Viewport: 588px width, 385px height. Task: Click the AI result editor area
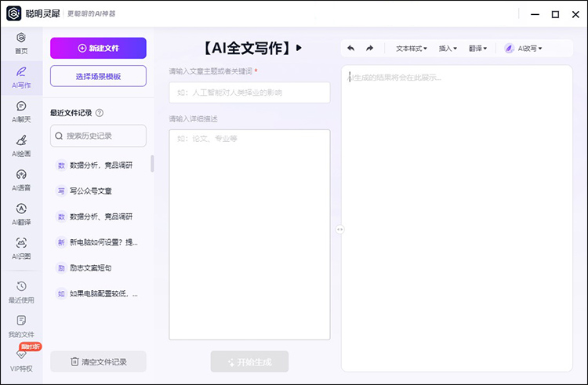point(457,219)
